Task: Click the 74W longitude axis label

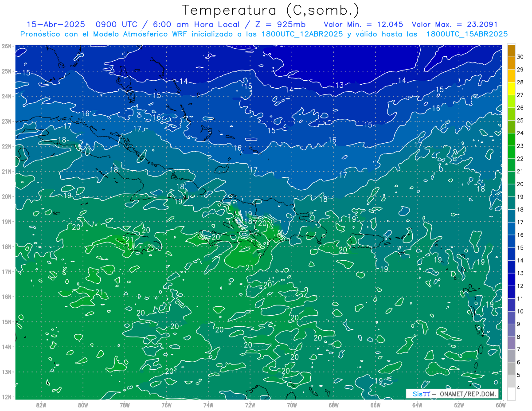Action: 208,405
